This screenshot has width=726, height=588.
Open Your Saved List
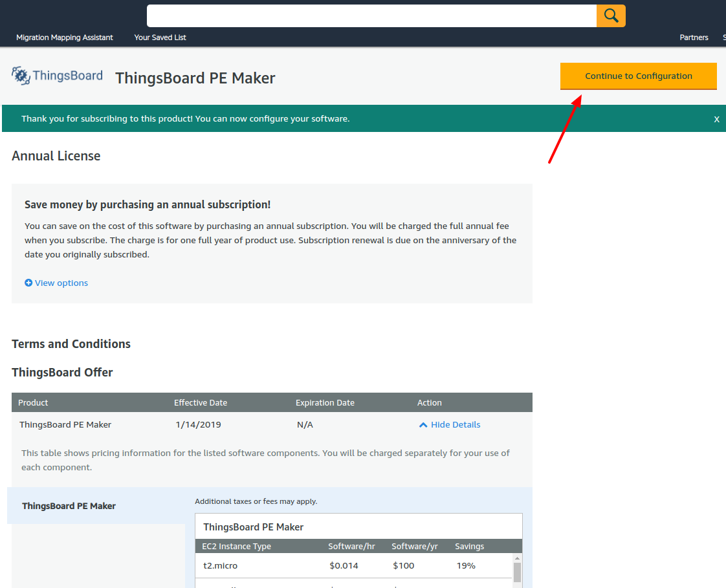[x=160, y=38]
